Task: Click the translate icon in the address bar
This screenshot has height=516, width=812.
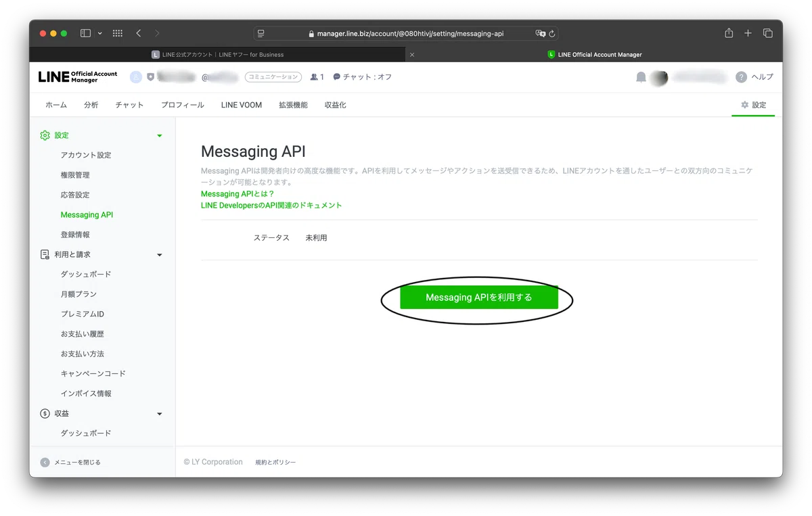Action: point(540,33)
